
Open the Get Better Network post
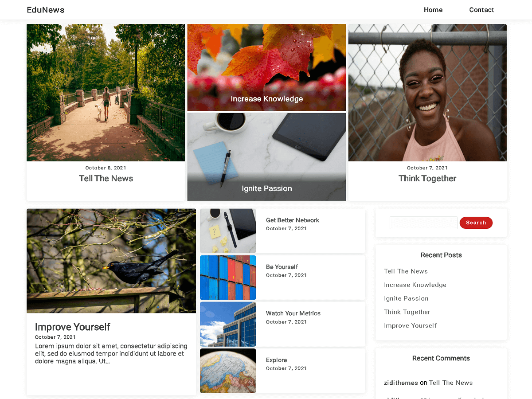click(x=293, y=220)
